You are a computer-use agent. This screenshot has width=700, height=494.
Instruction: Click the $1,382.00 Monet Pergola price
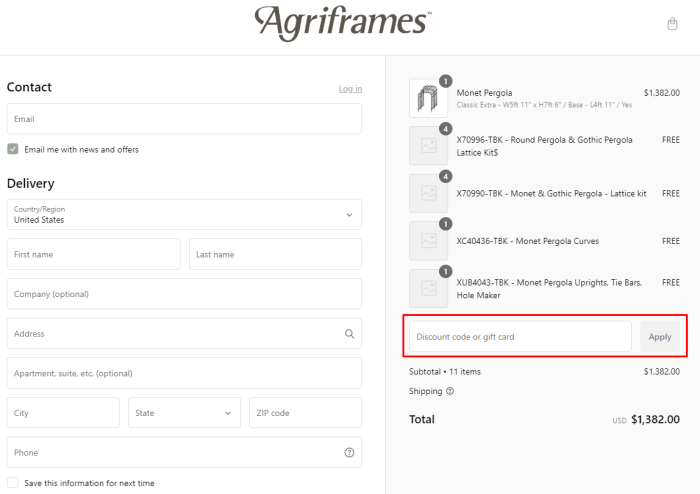point(662,93)
